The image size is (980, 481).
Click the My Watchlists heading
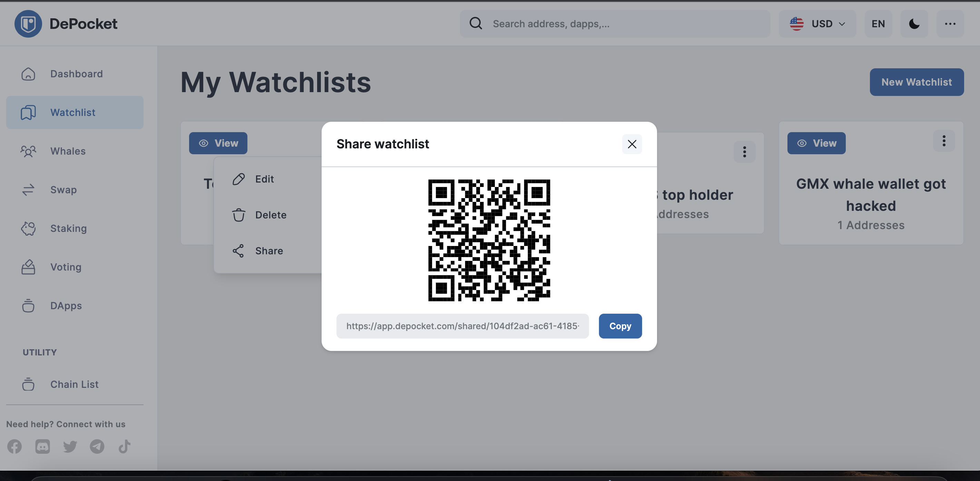(x=275, y=82)
